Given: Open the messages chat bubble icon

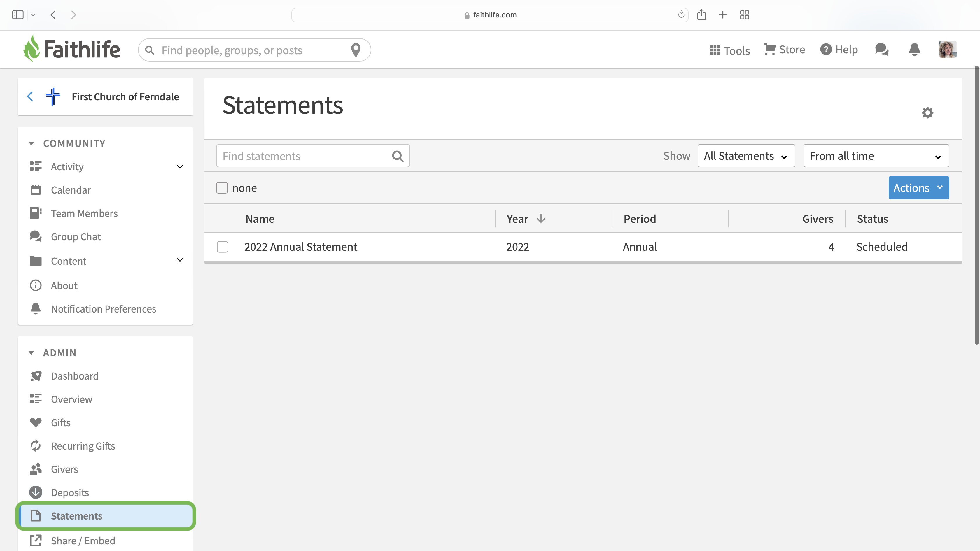Looking at the screenshot, I should click(882, 50).
